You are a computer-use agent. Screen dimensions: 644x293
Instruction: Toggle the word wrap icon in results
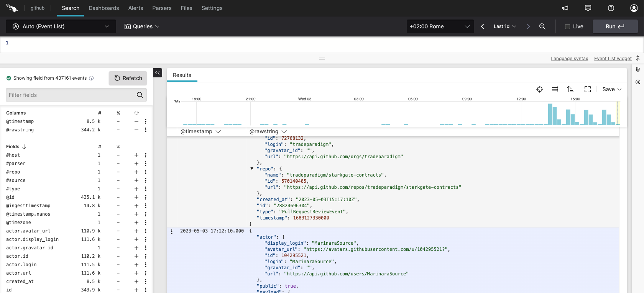[x=555, y=89]
